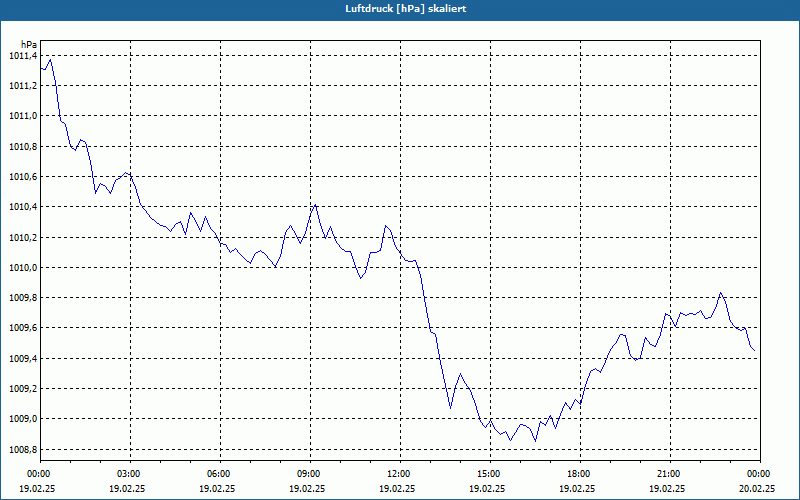This screenshot has width=800, height=500.
Task: Click the 09:00 time label
Action: pyautogui.click(x=310, y=474)
